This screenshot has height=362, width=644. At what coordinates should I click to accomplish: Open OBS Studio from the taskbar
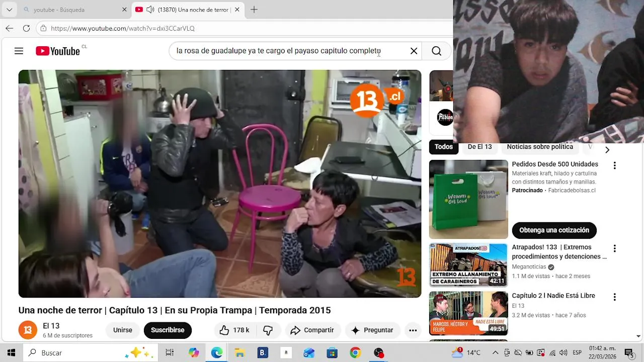coord(378,353)
